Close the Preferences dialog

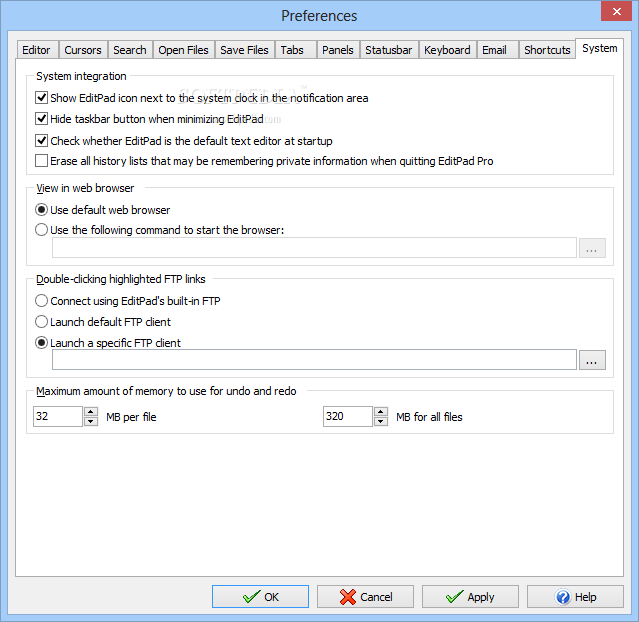[x=617, y=11]
